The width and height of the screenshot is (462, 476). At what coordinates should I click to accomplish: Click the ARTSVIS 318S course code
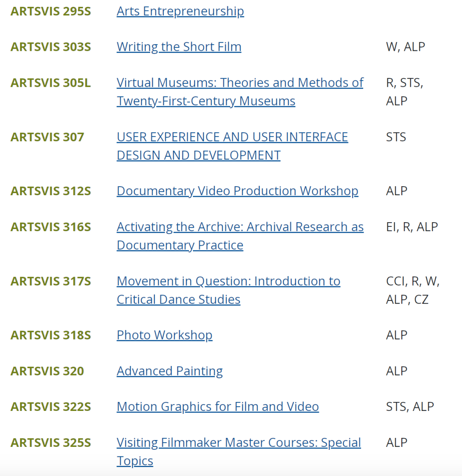pos(50,335)
